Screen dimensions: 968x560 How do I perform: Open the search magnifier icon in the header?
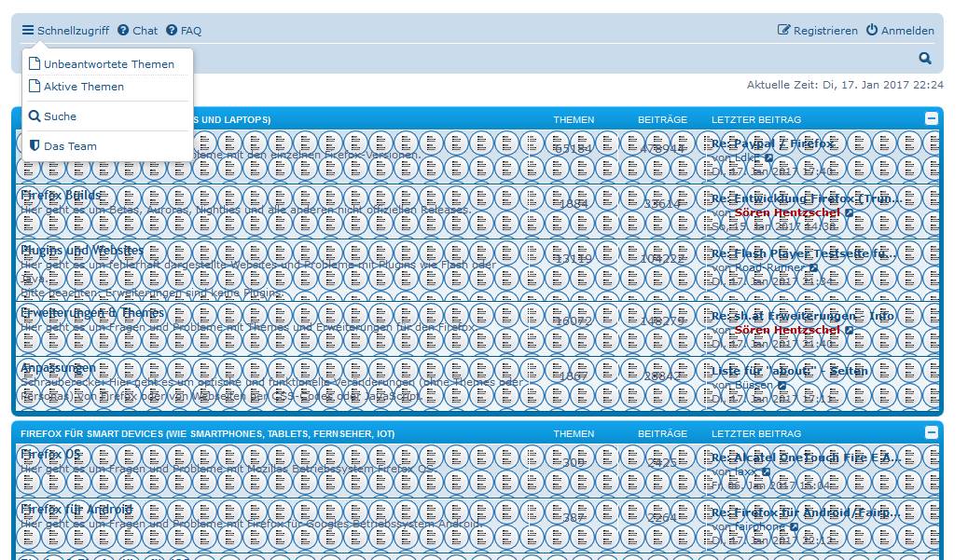(x=925, y=58)
